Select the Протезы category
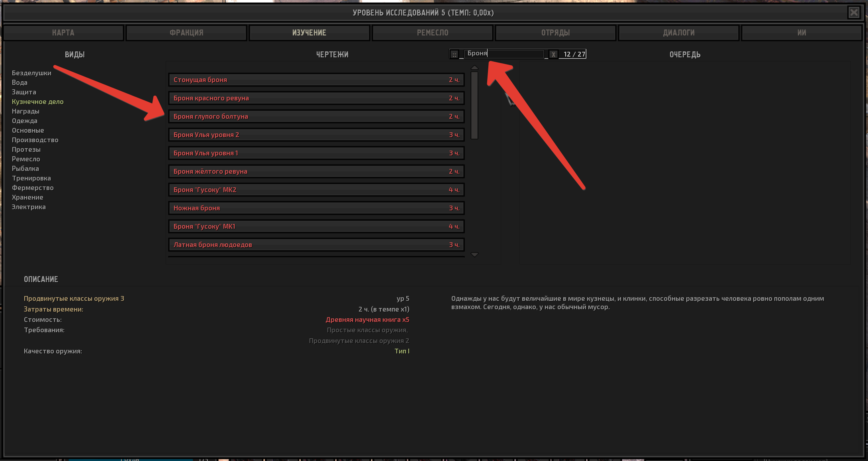This screenshot has width=868, height=461. tap(26, 149)
